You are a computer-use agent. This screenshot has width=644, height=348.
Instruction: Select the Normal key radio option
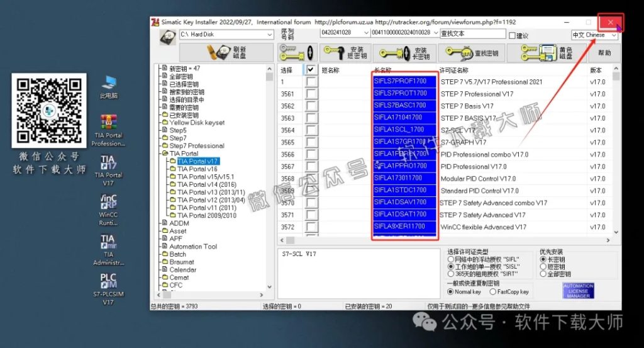(450, 292)
